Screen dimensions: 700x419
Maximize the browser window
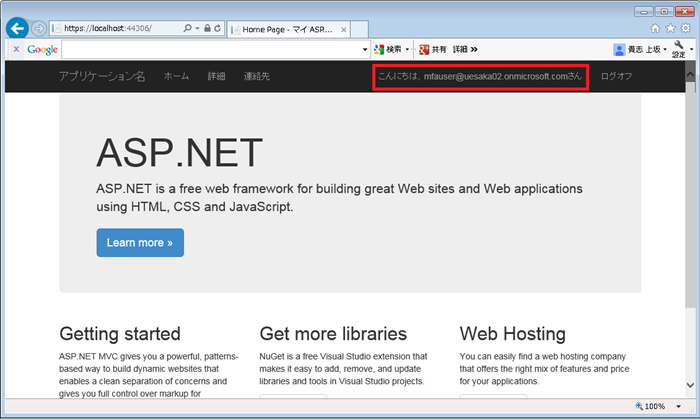click(x=664, y=12)
